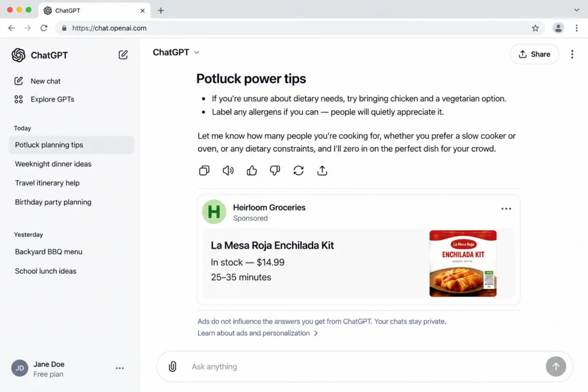Play the response aloud with speaker icon
Viewport: 588px width, 392px height.
[228, 170]
